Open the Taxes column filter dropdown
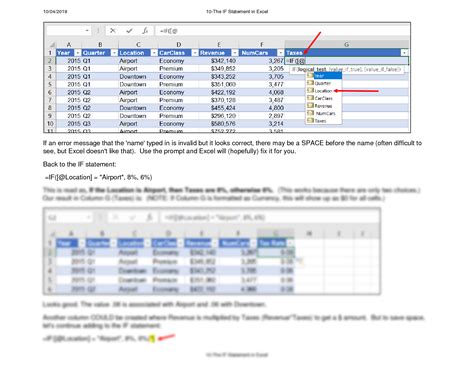 pyautogui.click(x=404, y=53)
